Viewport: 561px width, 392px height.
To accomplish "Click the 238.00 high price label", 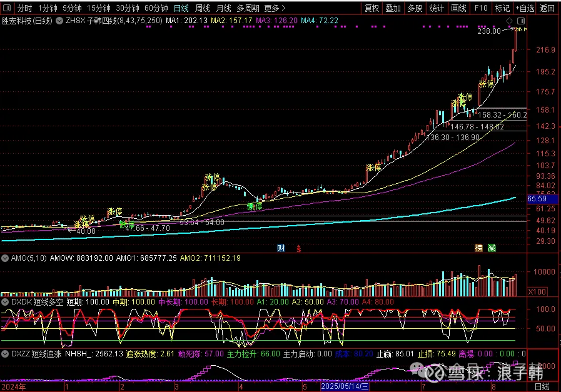I will (489, 31).
